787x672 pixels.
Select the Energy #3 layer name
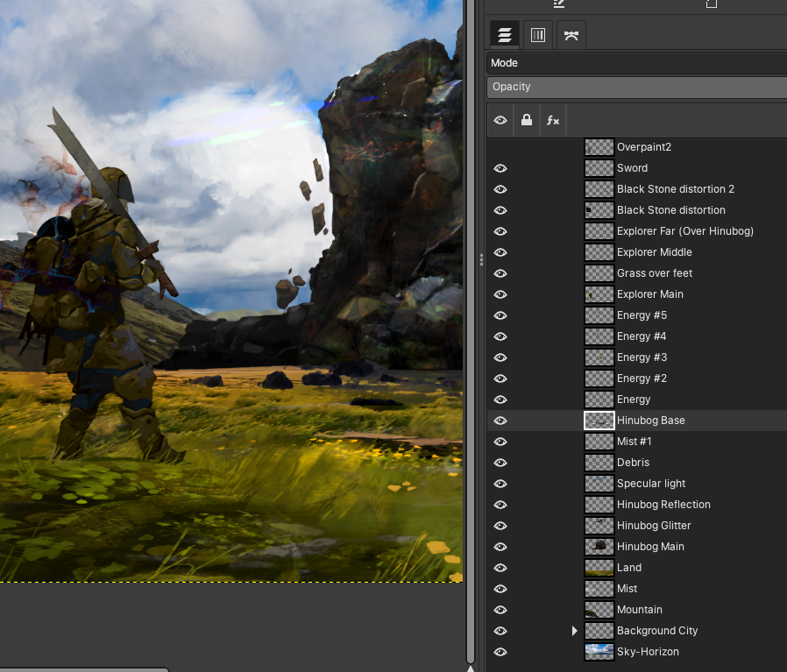642,357
